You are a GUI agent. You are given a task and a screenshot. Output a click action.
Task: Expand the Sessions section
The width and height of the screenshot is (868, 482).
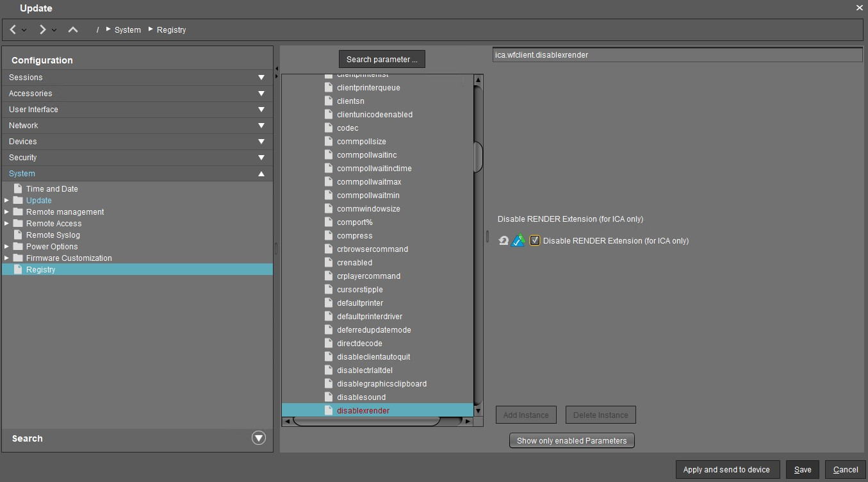click(x=261, y=78)
